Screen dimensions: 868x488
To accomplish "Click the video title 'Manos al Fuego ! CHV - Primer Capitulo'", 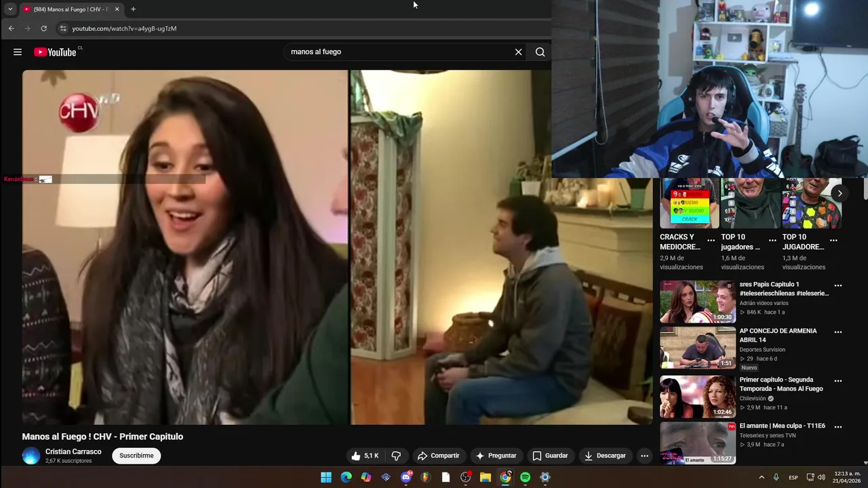I will [x=102, y=436].
